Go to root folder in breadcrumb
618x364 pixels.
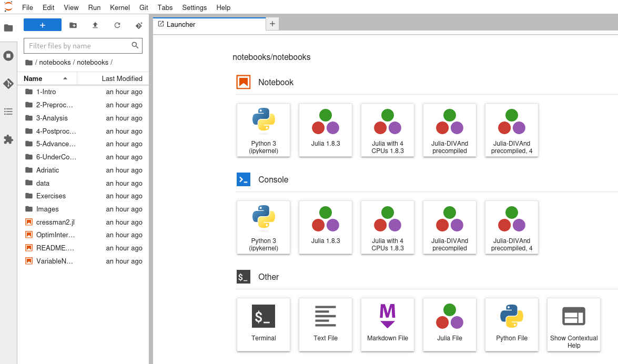pyautogui.click(x=29, y=62)
